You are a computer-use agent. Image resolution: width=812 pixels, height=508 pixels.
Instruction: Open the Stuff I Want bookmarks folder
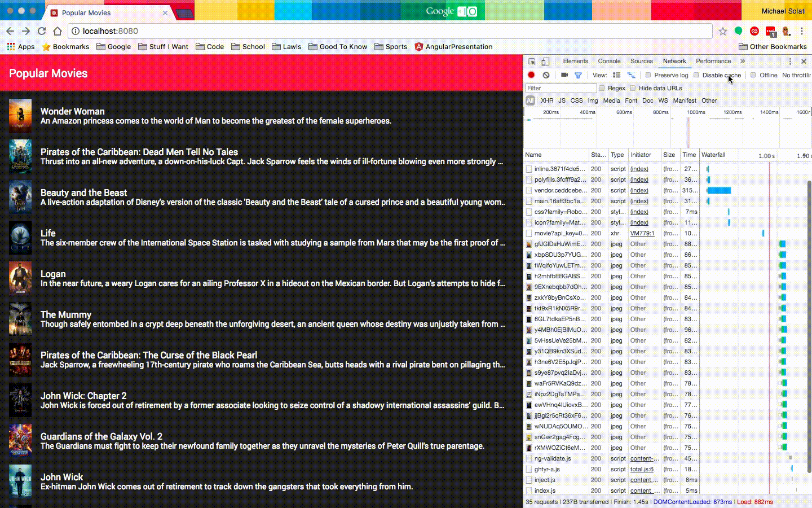point(163,47)
